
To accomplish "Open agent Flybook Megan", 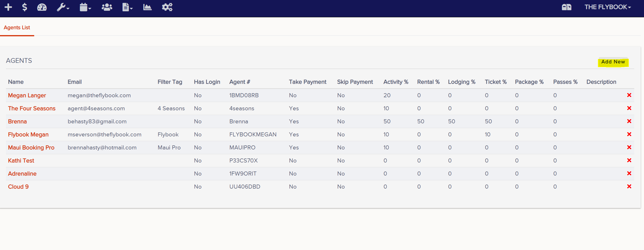I will click(x=28, y=134).
